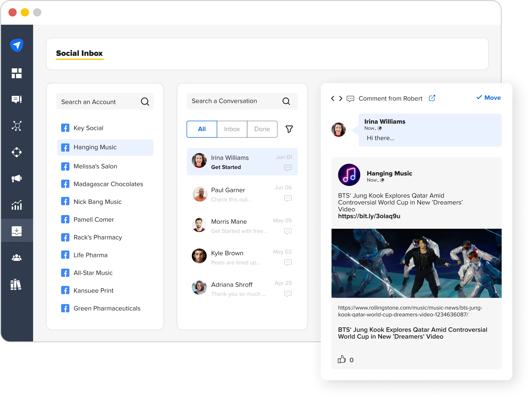This screenshot has height=400, width=532.
Task: Open the campaigns megaphone icon in the sidebar
Action: [17, 179]
